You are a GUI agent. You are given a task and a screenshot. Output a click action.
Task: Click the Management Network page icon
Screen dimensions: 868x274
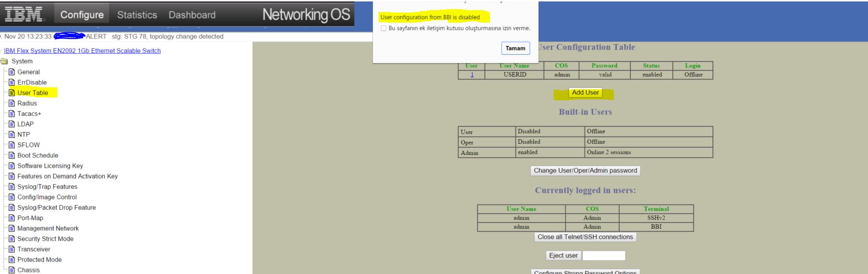pyautogui.click(x=12, y=229)
